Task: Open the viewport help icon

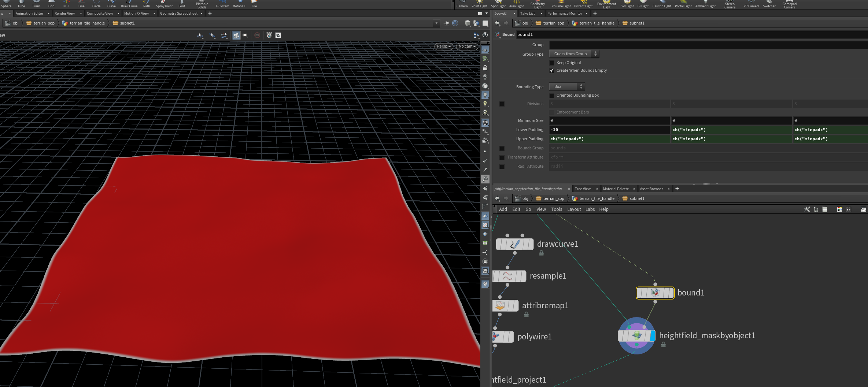Action: click(485, 35)
